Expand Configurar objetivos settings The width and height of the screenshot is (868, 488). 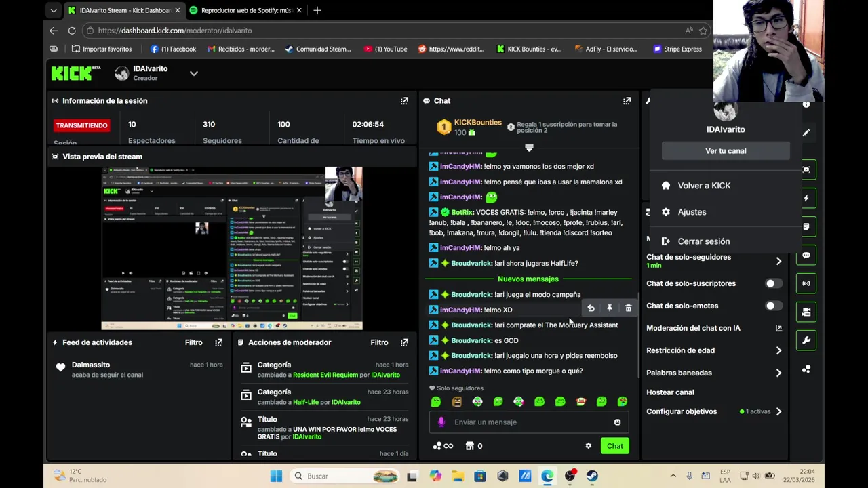(x=778, y=411)
